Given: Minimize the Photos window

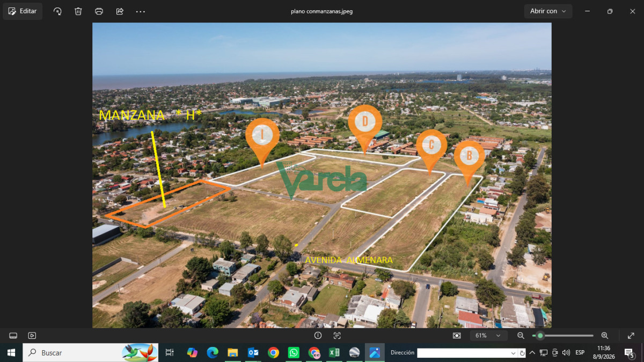Looking at the screenshot, I should 587,11.
